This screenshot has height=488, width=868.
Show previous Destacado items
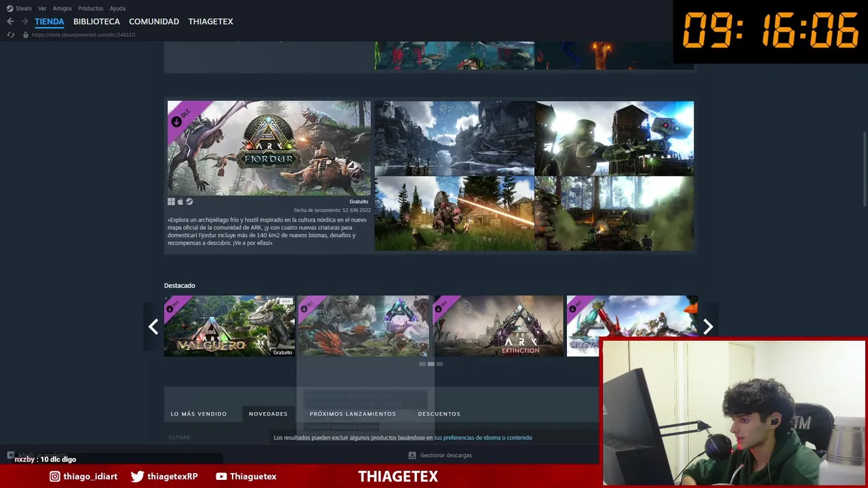pos(153,327)
